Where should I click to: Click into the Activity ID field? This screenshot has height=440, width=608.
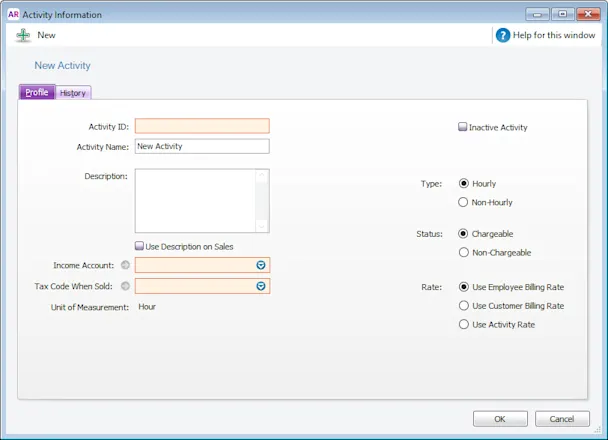click(202, 126)
